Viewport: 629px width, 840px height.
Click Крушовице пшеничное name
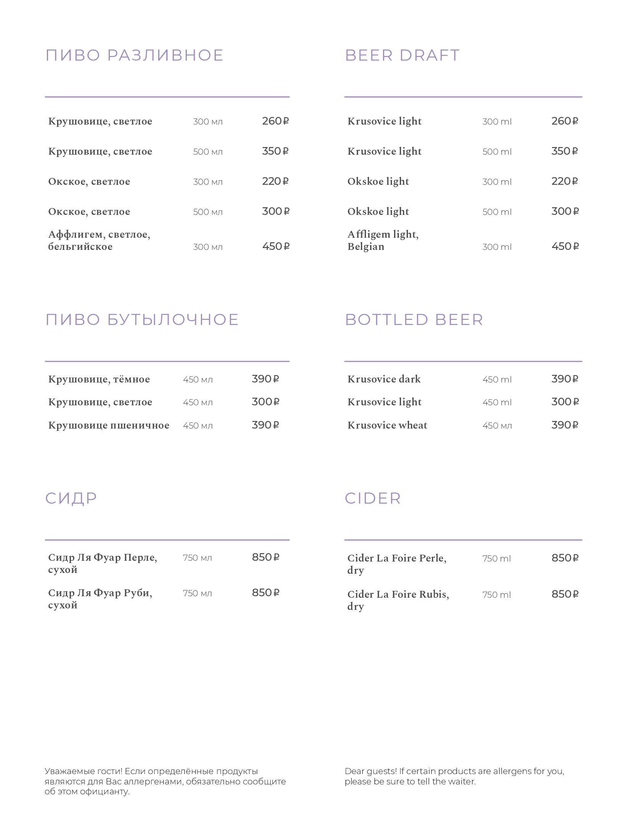(109, 425)
